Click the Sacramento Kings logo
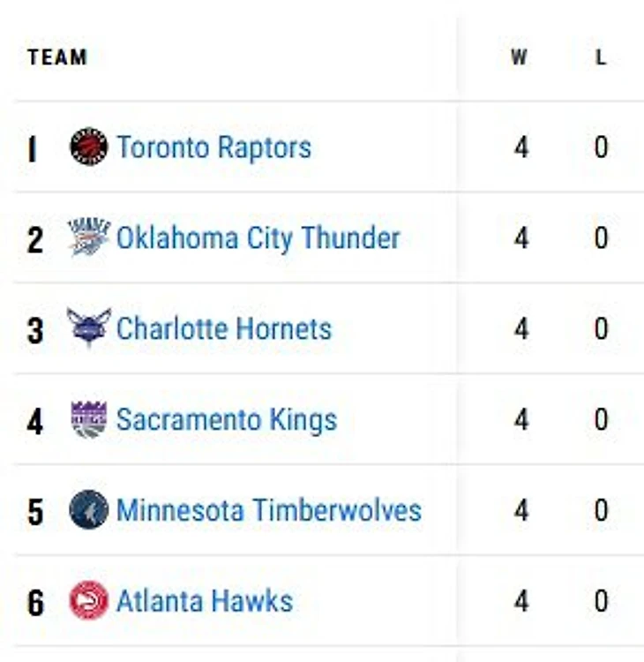Image resolution: width=644 pixels, height=662 pixels. 88,419
